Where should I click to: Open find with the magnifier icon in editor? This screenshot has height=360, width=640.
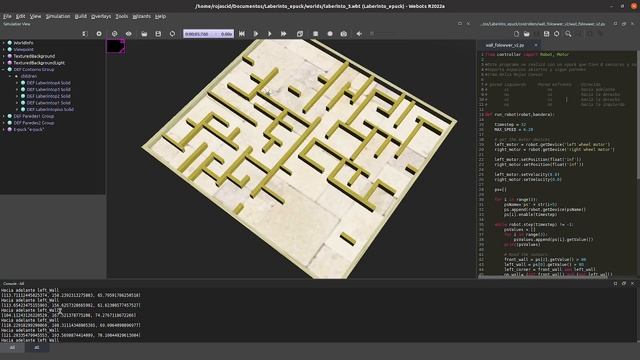point(568,34)
